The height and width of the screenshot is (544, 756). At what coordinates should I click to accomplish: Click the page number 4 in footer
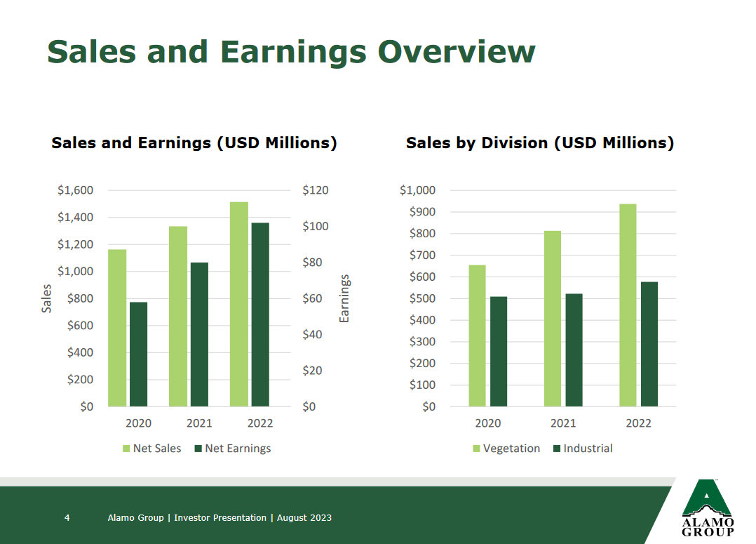click(67, 517)
